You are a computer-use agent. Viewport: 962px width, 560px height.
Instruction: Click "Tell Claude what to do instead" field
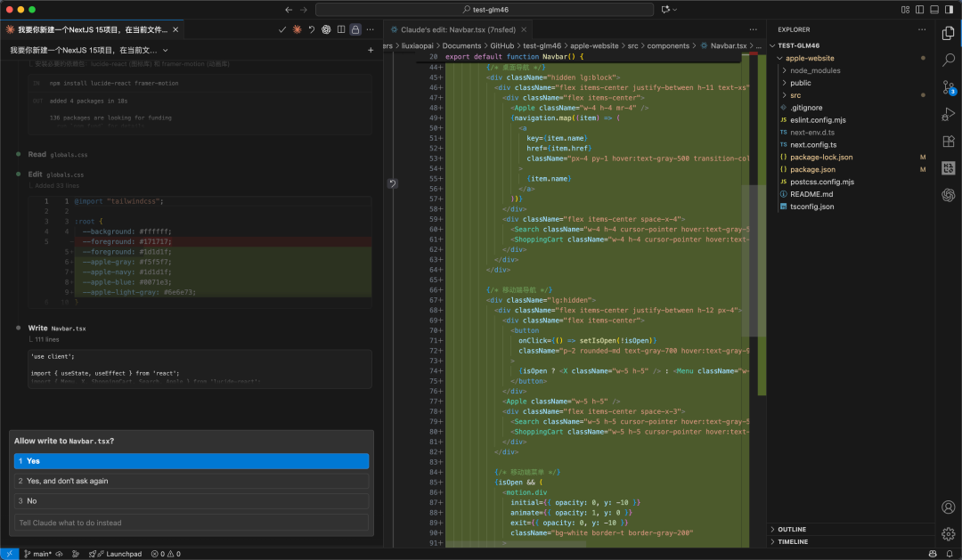(192, 523)
